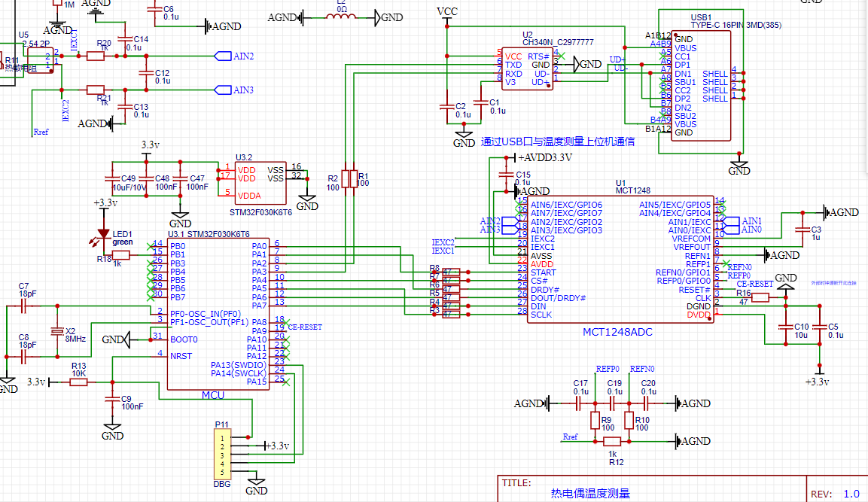The height and width of the screenshot is (502, 868).
Task: Click the PF0-OSC_IN(PF0) pin label
Action: [x=206, y=314]
